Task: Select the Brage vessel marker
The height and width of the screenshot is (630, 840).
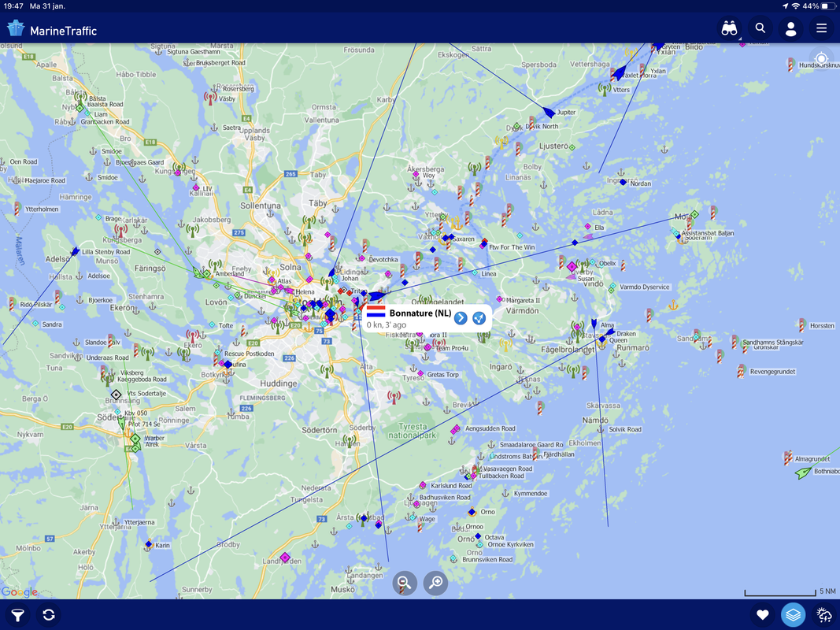Action: click(x=98, y=217)
